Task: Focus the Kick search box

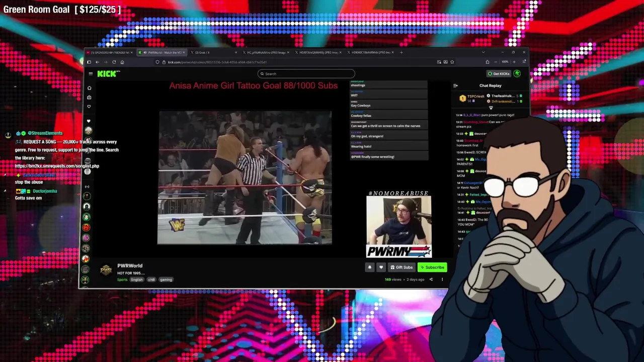Action: click(306, 74)
